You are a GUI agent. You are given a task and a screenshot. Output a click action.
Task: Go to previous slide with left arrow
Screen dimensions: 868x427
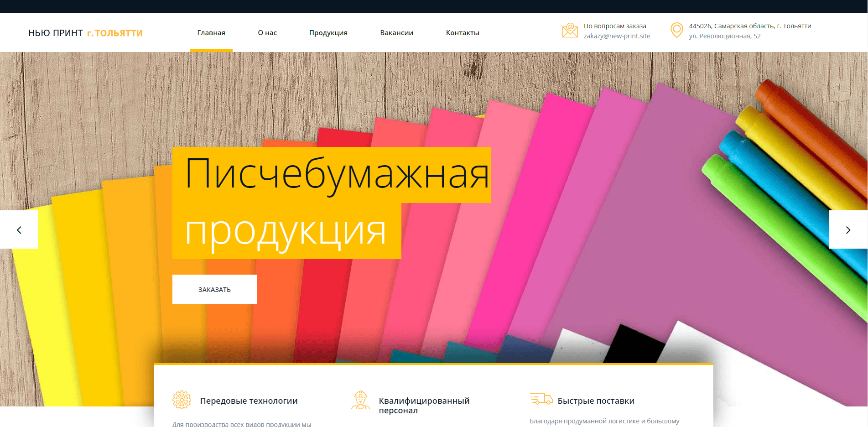pos(19,229)
